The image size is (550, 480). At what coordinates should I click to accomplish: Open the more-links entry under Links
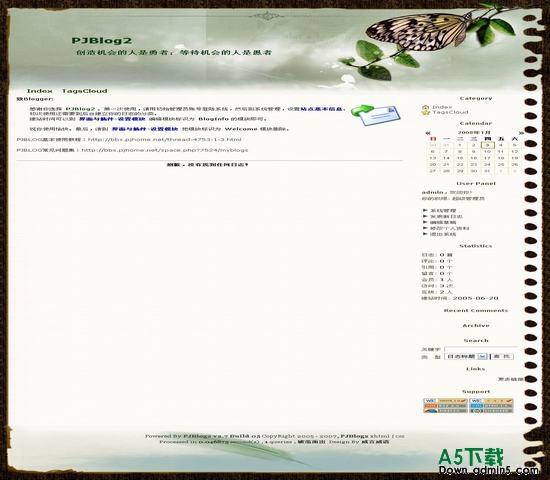pos(510,379)
